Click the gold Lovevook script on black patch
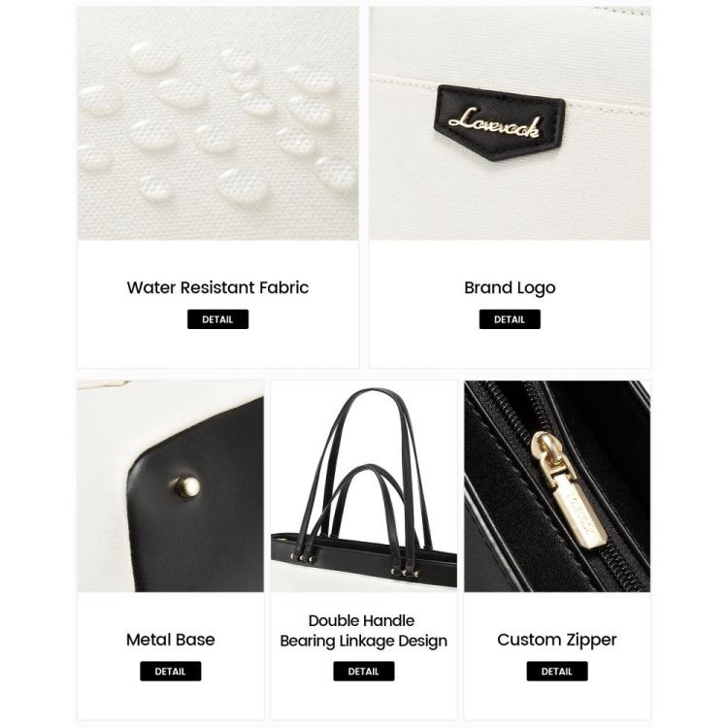 coord(495,123)
